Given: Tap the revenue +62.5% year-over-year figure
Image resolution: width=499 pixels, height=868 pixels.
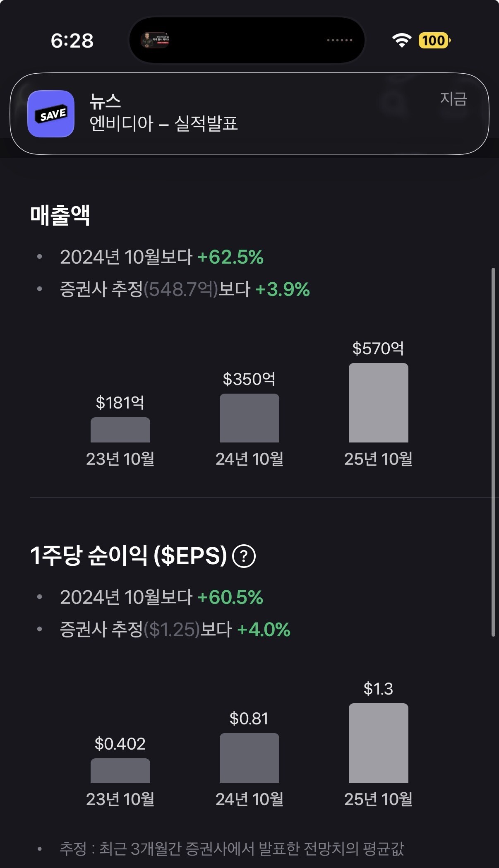Looking at the screenshot, I should (x=230, y=257).
